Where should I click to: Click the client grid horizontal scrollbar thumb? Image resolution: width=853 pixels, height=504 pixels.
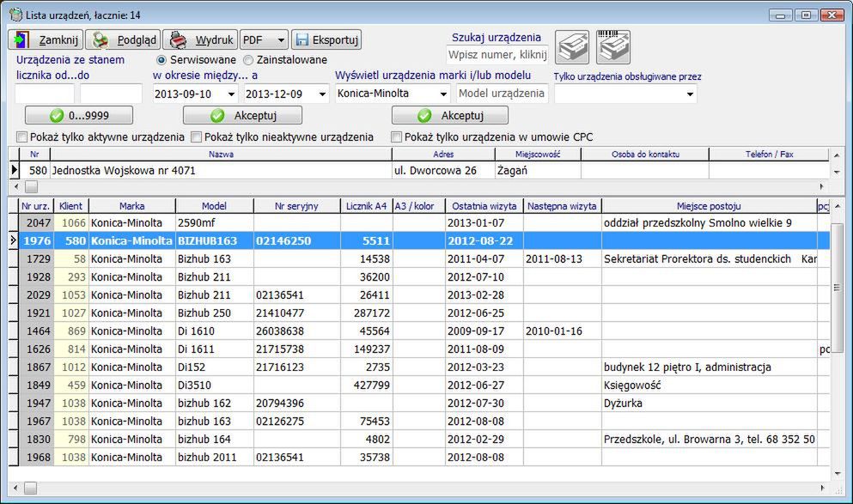(32, 186)
